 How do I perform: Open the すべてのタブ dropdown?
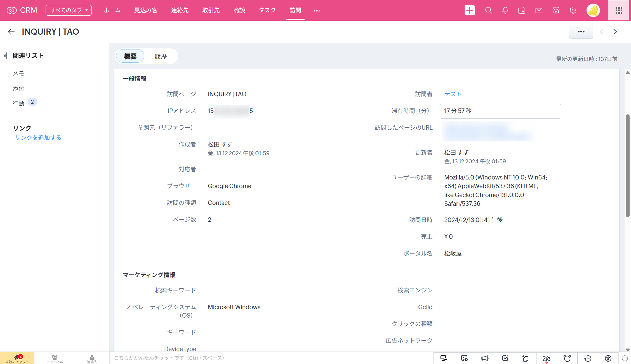pos(69,10)
